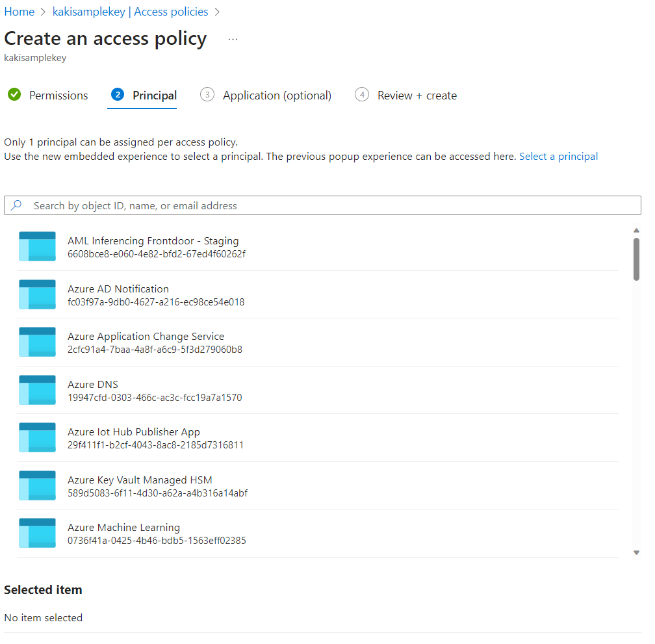The height and width of the screenshot is (644, 655).
Task: Click the Azure Machine Learning app icon
Action: [x=37, y=534]
